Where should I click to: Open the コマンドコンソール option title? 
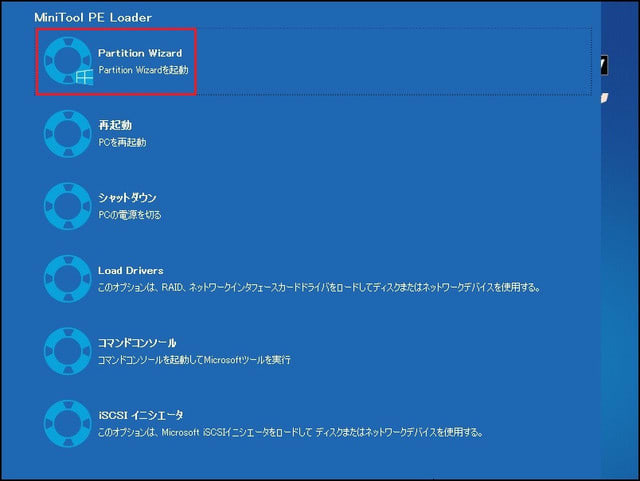click(x=137, y=343)
